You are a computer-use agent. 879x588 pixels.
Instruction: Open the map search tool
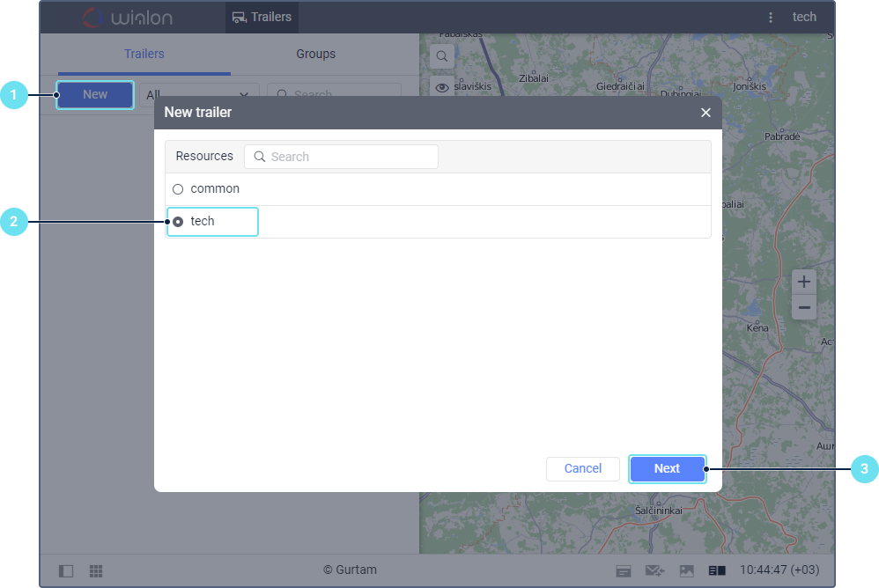pyautogui.click(x=442, y=56)
